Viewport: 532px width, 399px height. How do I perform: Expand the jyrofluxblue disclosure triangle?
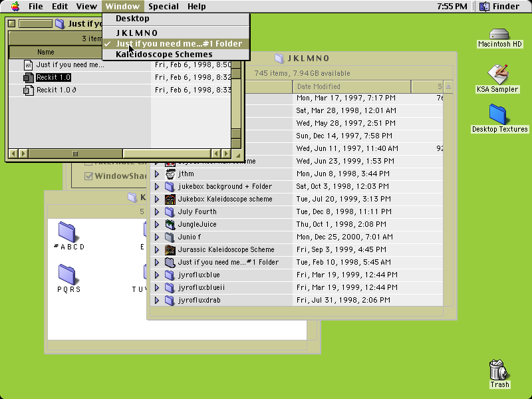coord(157,275)
